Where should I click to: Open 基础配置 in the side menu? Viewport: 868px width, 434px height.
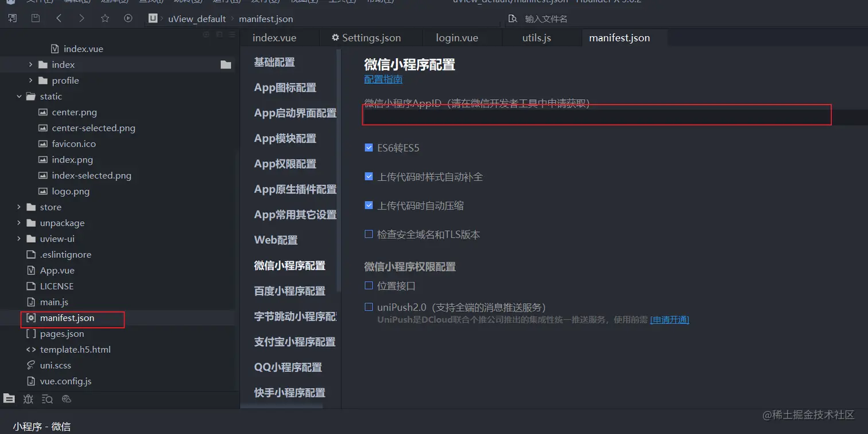[274, 63]
